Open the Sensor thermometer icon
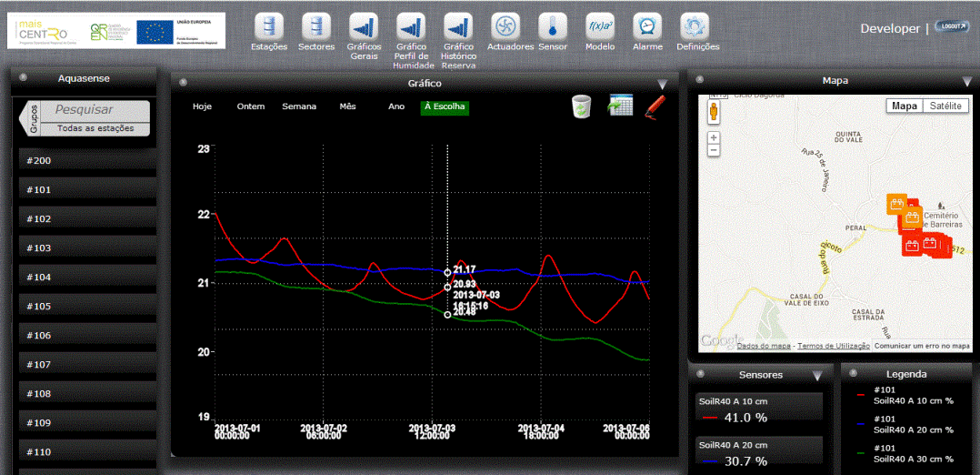Viewport: 980px width, 475px height. click(x=553, y=27)
